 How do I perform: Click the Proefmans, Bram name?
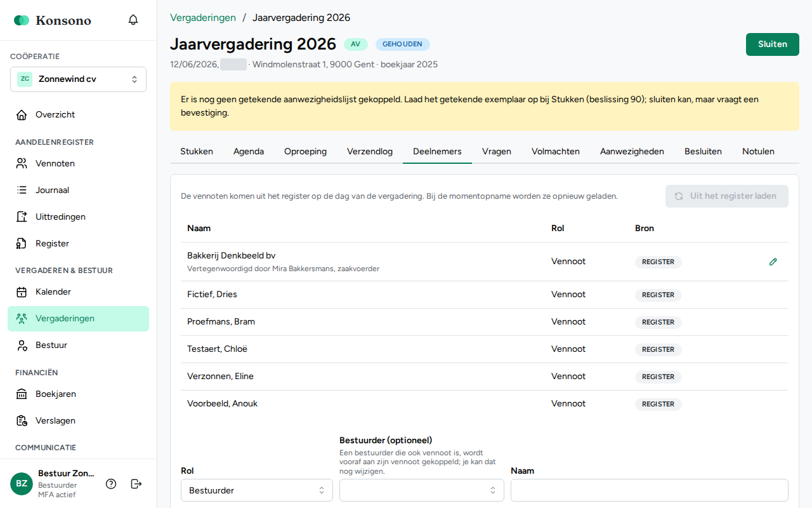pos(221,322)
